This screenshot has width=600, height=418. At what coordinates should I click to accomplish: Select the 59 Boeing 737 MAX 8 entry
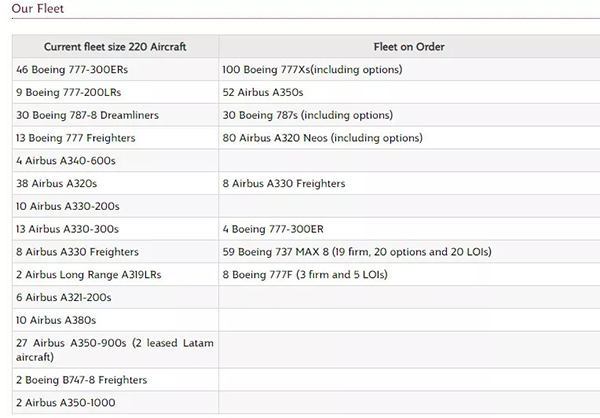357,252
